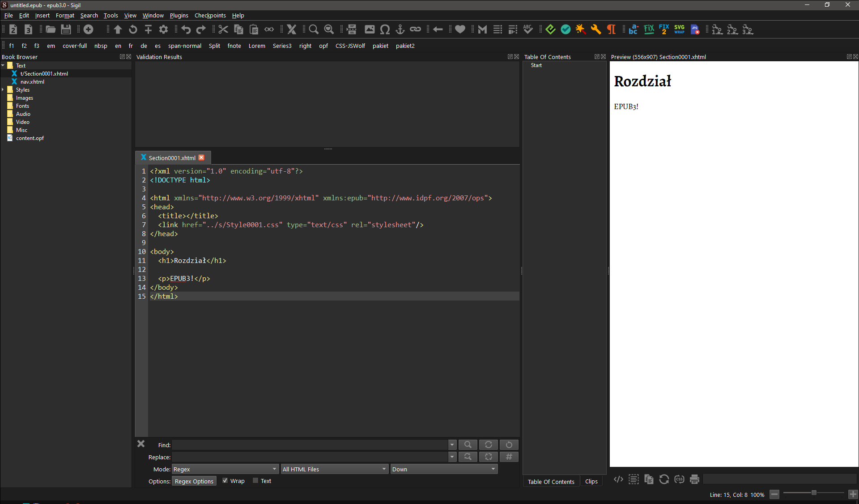This screenshot has height=504, width=859.
Task: Switch to the Clips tab
Action: point(591,482)
